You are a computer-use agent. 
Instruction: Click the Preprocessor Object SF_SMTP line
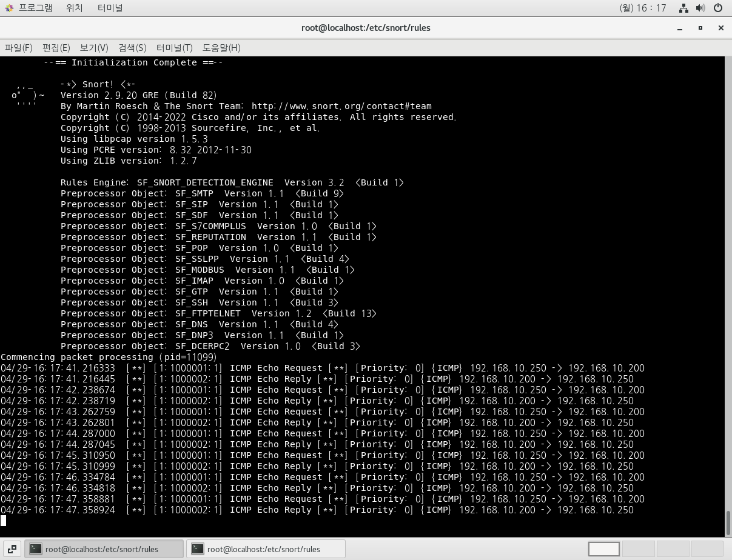(x=203, y=193)
